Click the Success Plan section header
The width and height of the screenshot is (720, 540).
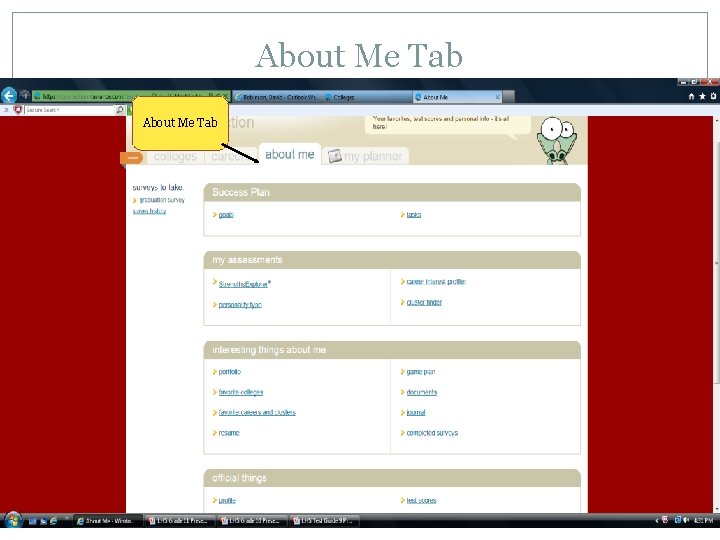pos(392,192)
